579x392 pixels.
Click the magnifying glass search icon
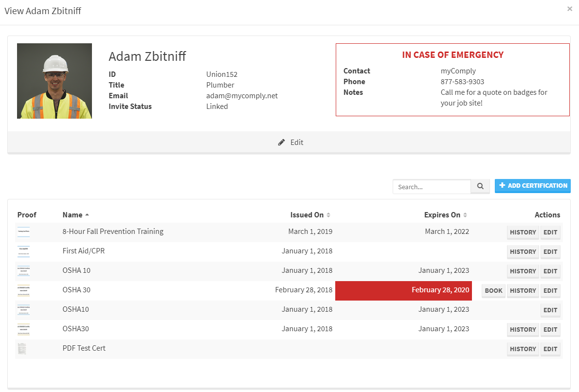pyautogui.click(x=480, y=186)
